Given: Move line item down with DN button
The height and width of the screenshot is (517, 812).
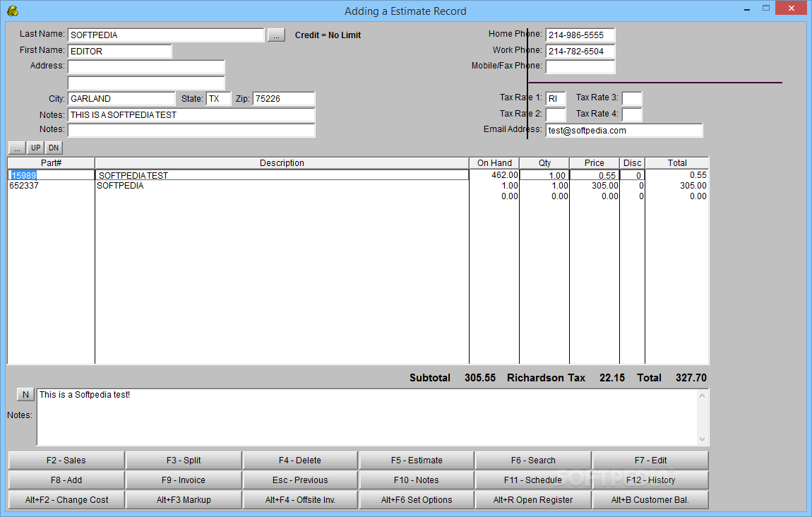Looking at the screenshot, I should pos(54,148).
